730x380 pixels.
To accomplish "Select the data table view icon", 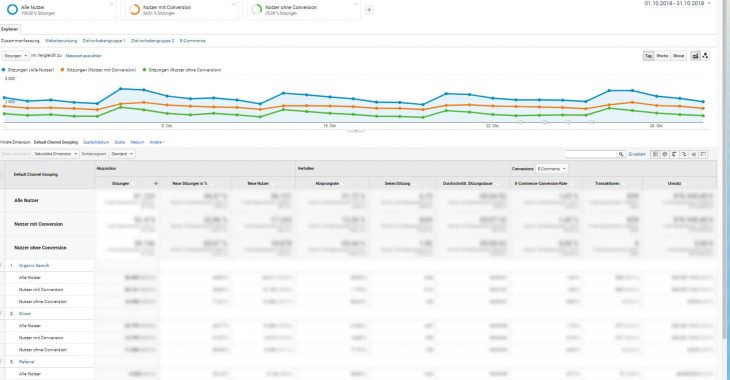I will pyautogui.click(x=655, y=154).
